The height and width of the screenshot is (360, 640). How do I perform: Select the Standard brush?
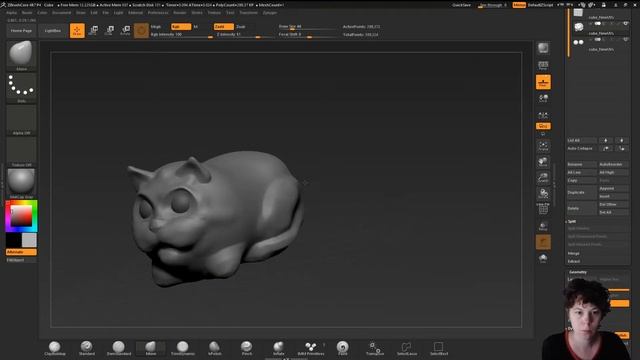(87, 348)
